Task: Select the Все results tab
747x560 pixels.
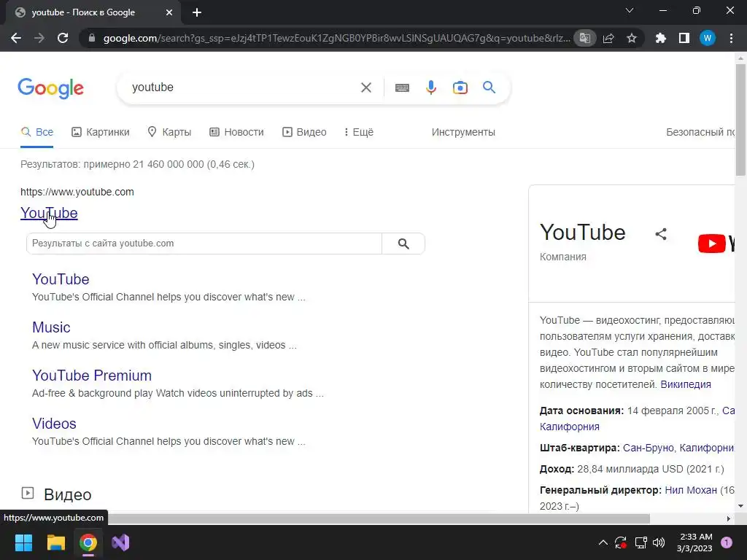Action: tap(37, 132)
